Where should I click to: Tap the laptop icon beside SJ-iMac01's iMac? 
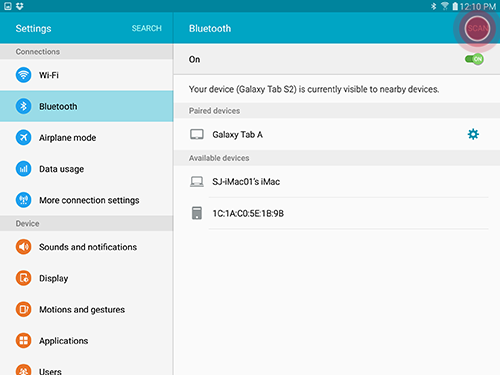[197, 182]
